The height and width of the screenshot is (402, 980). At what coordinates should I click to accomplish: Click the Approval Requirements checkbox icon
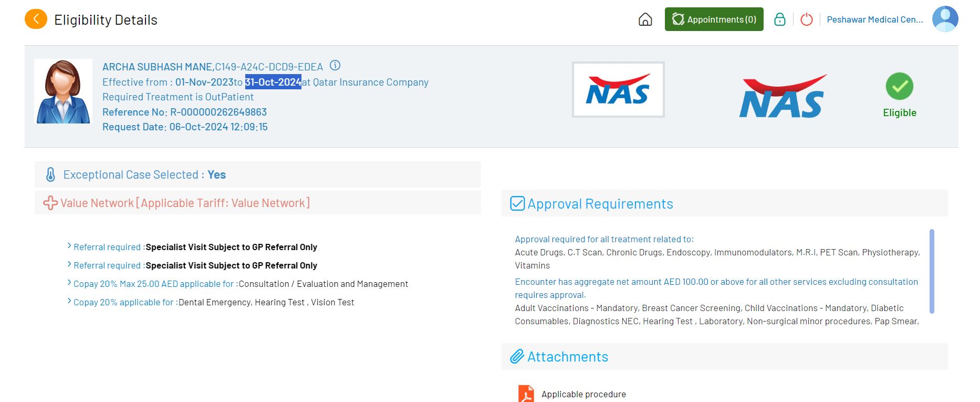[x=517, y=203]
